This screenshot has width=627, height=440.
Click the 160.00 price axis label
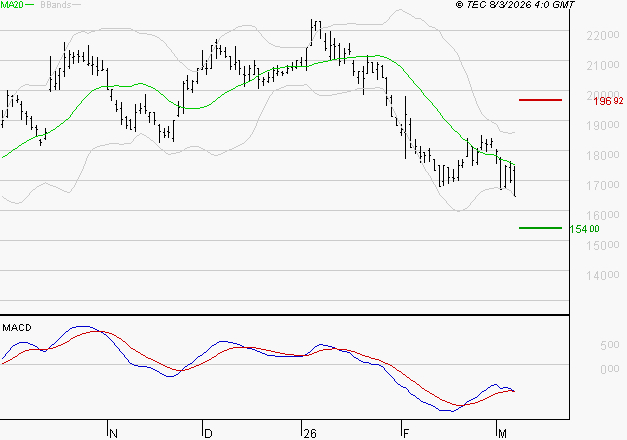click(603, 215)
